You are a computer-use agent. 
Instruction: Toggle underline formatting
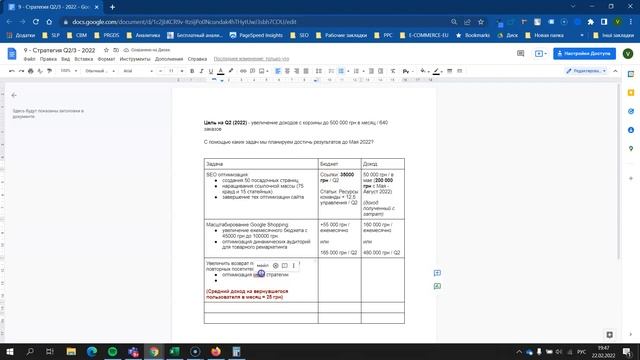[x=211, y=71]
